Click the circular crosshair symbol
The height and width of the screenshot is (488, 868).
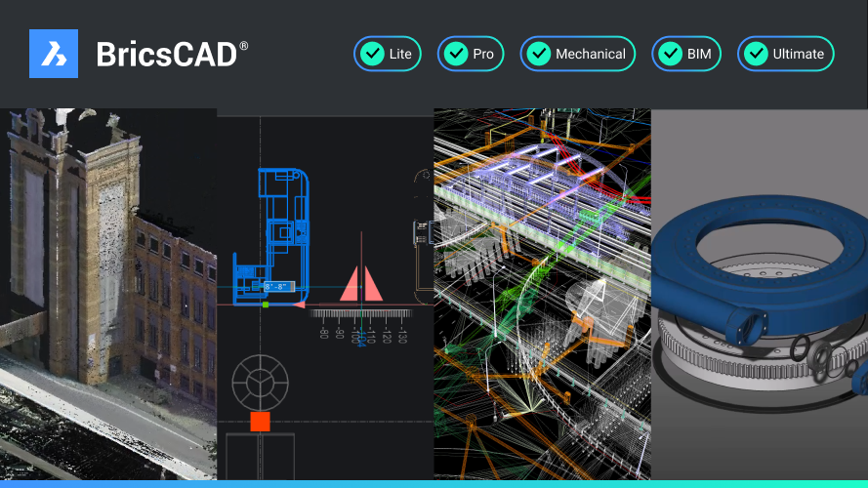coord(260,382)
